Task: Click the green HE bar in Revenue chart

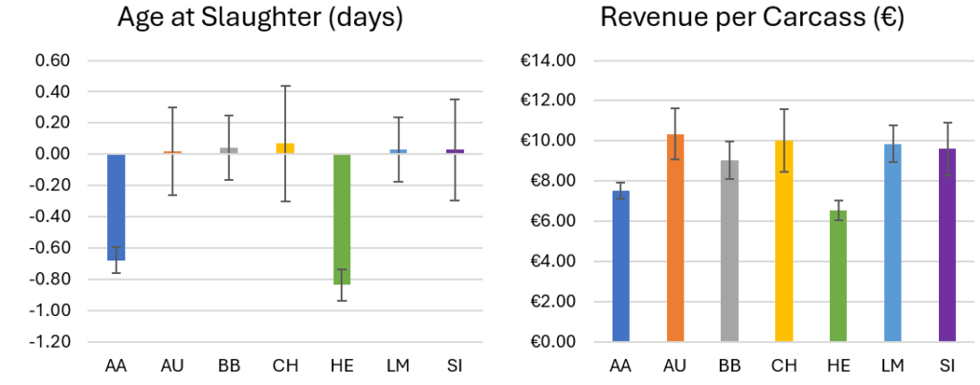Action: [x=838, y=276]
